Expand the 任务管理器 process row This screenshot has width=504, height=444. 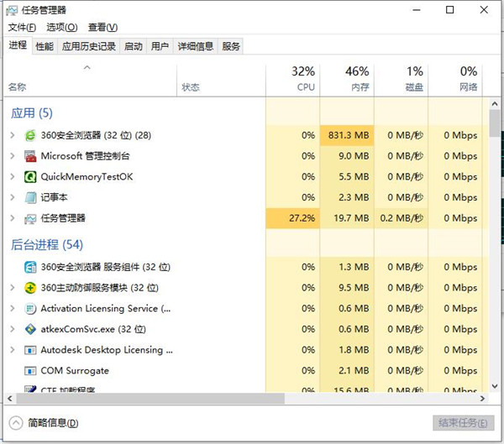(x=13, y=218)
